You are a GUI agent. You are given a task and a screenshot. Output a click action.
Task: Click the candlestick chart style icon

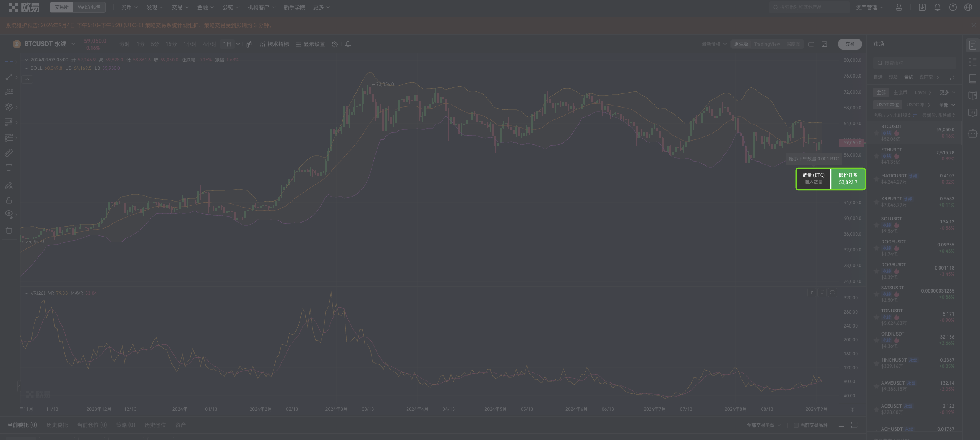point(249,44)
